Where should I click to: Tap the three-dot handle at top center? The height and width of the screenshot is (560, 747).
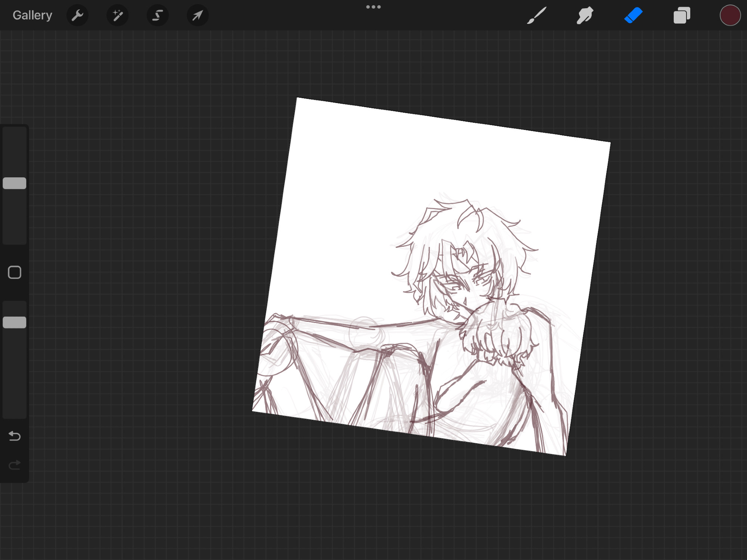click(x=373, y=7)
